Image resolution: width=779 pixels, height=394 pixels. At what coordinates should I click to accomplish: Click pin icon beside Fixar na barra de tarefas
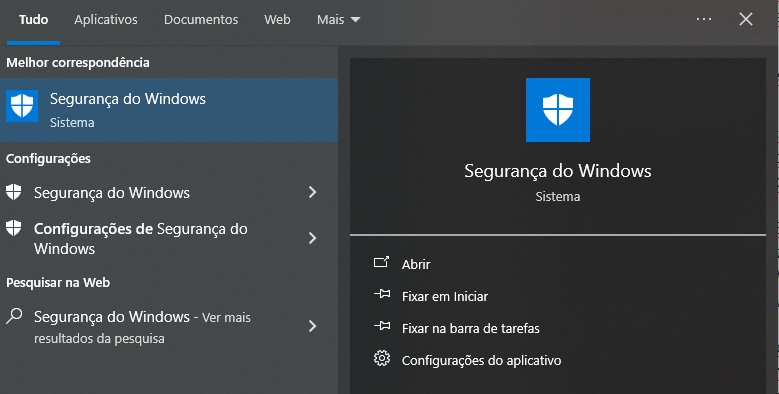coord(382,326)
